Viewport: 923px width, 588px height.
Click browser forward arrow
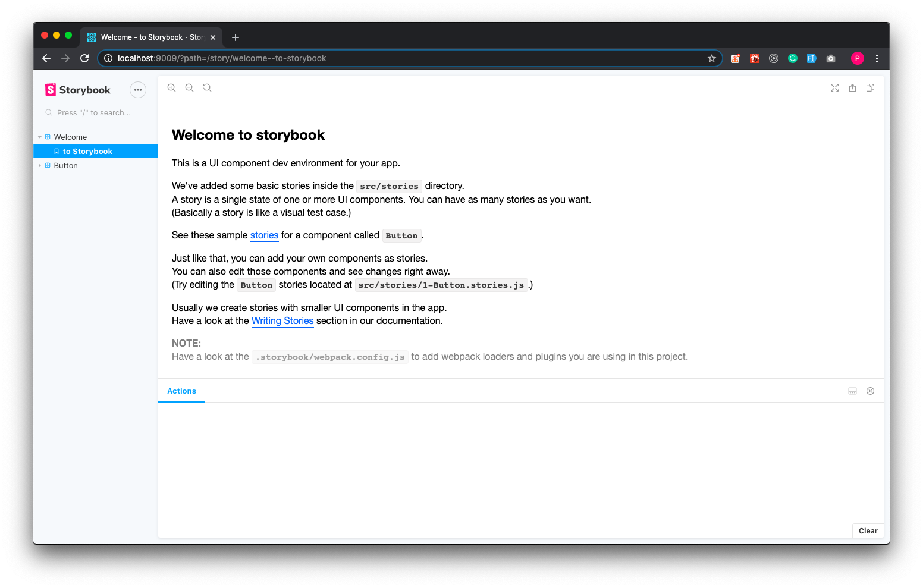click(65, 58)
